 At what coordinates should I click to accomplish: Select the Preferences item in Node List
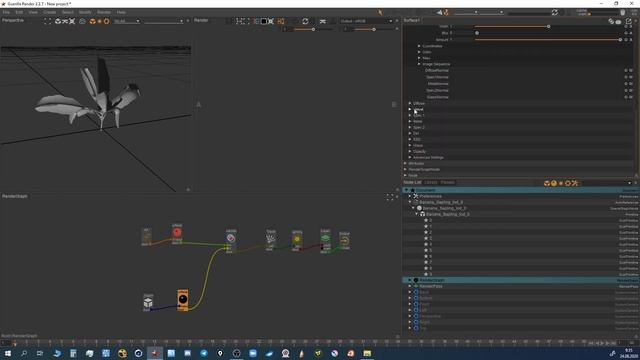(x=430, y=196)
